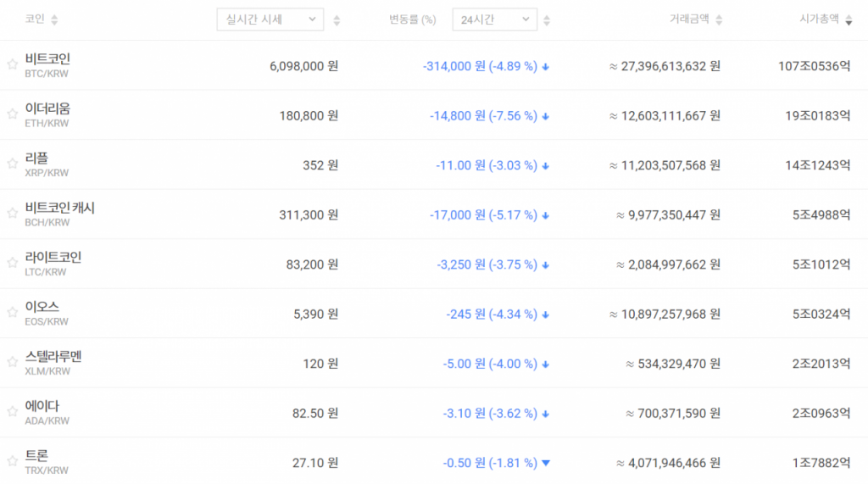Click the volume 27,396,613,632 원
The width and height of the screenshot is (868, 484).
click(x=665, y=66)
